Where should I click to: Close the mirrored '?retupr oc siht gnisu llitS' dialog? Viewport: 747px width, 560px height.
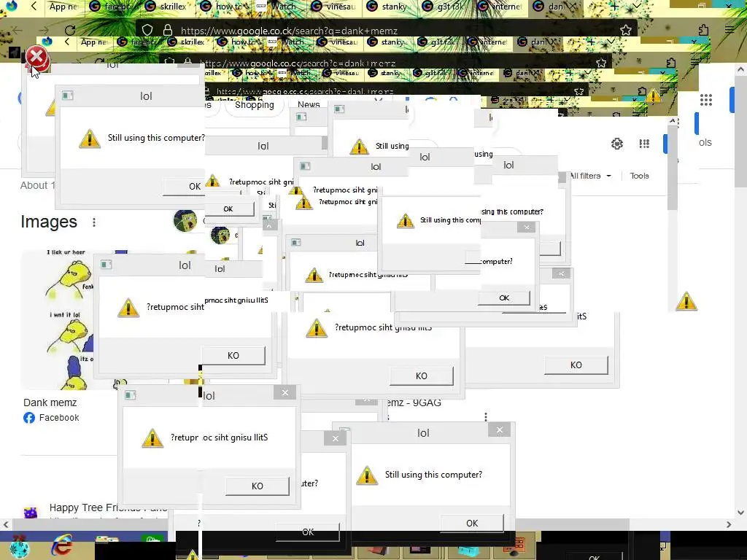click(285, 392)
